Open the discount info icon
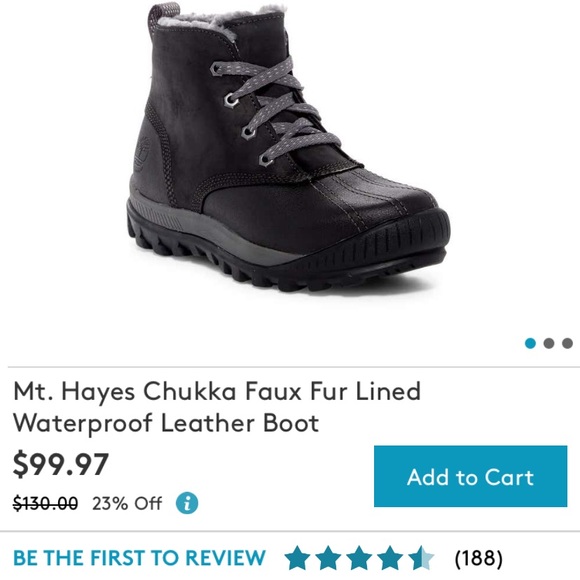The height and width of the screenshot is (580, 580). (x=187, y=503)
